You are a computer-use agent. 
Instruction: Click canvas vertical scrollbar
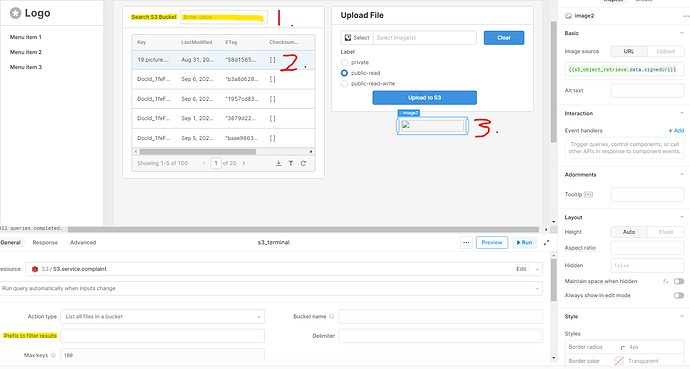coord(554,82)
